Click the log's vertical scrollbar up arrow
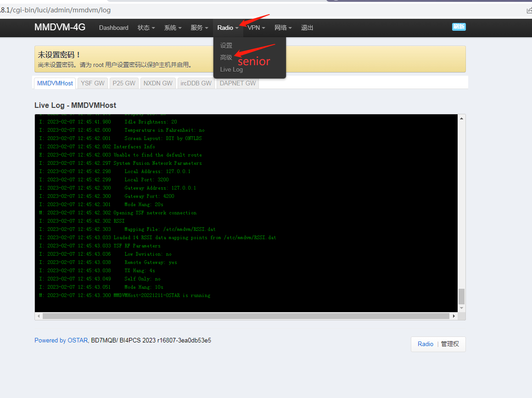The width and height of the screenshot is (532, 398). [461, 118]
